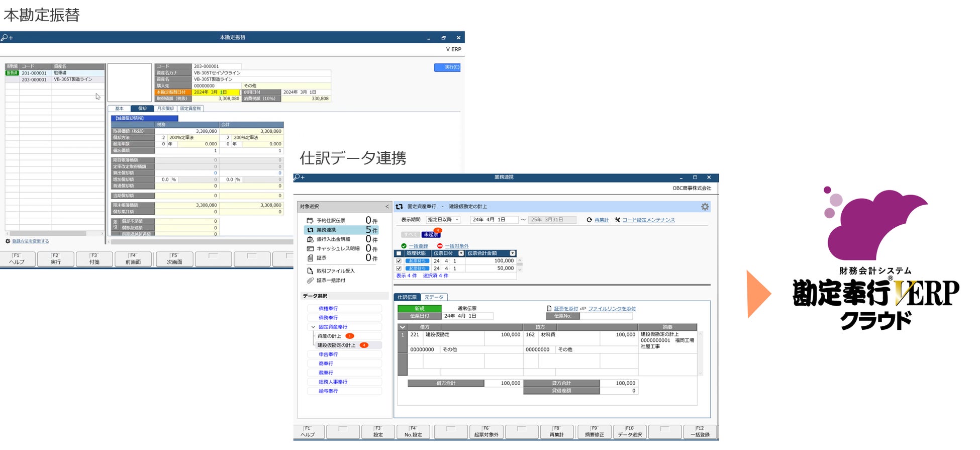Viewport: 980px width, 450px height.
Task: Click the search-plus icon in 本勘定振替 title bar
Action: (7, 37)
